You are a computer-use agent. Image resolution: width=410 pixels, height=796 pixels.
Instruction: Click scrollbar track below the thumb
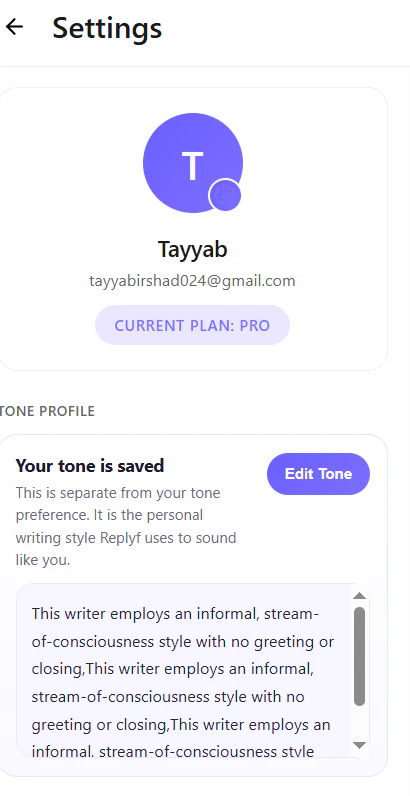tap(359, 722)
